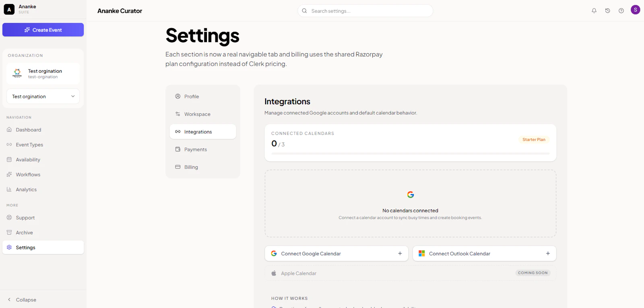Open Event Types in navigation
The width and height of the screenshot is (644, 308).
pos(43,145)
